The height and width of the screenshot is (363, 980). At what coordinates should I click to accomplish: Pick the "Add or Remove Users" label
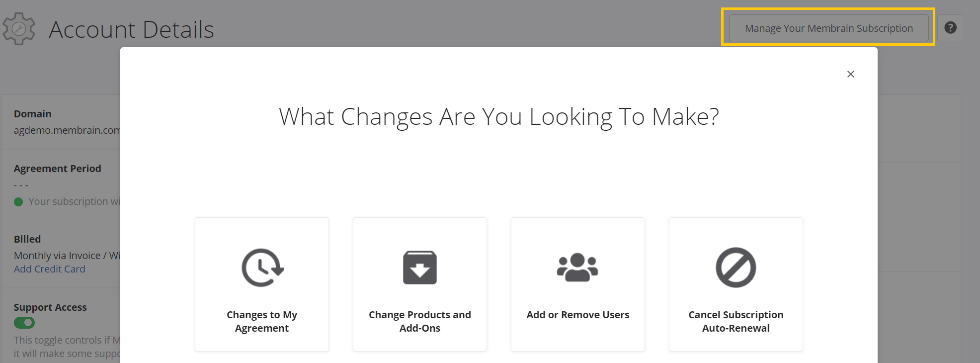point(577,315)
